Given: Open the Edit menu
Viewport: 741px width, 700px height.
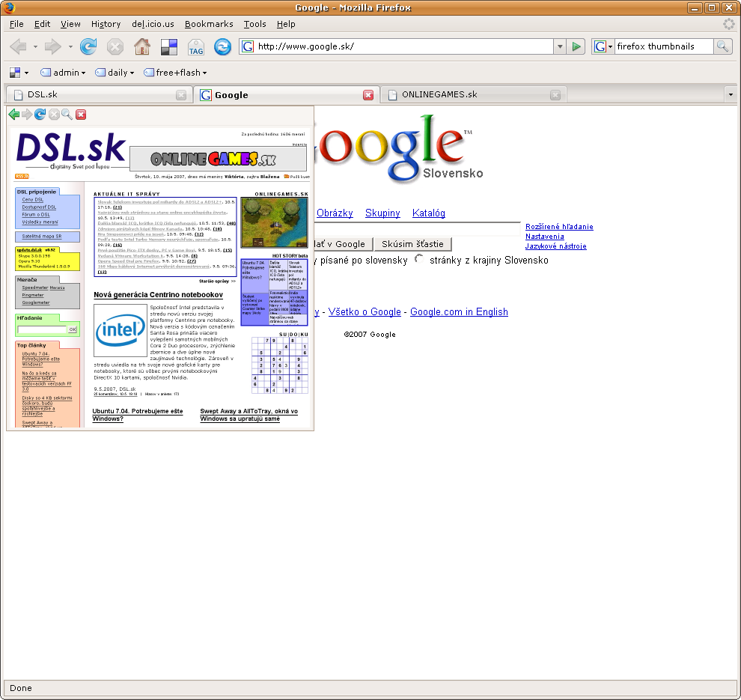Looking at the screenshot, I should click(x=42, y=24).
